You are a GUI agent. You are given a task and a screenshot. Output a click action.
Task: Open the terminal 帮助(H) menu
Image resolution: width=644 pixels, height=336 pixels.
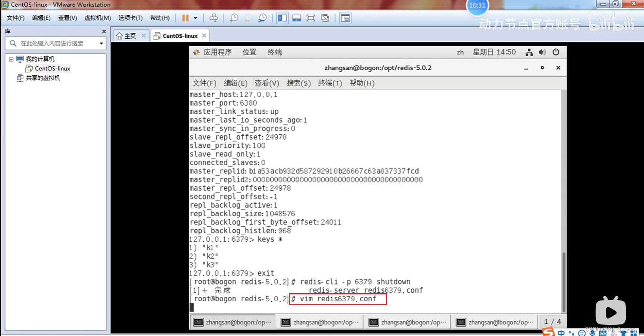[362, 83]
